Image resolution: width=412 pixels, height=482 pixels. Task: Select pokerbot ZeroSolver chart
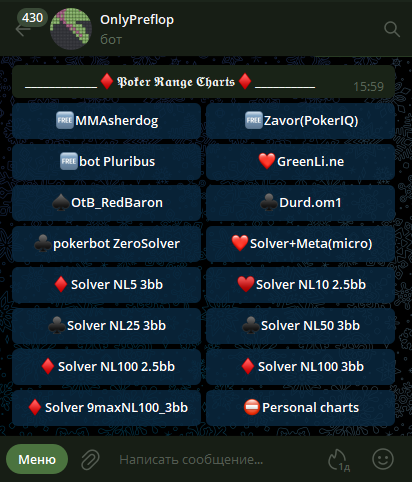tap(106, 244)
